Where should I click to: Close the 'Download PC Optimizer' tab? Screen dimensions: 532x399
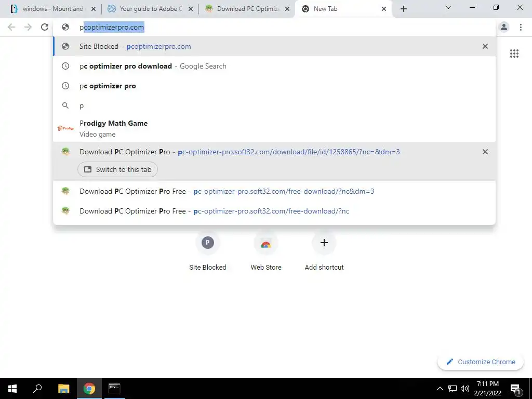pos(287,9)
